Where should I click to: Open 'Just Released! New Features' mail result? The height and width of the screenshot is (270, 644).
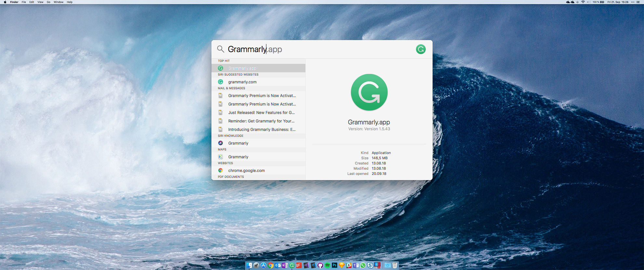259,112
